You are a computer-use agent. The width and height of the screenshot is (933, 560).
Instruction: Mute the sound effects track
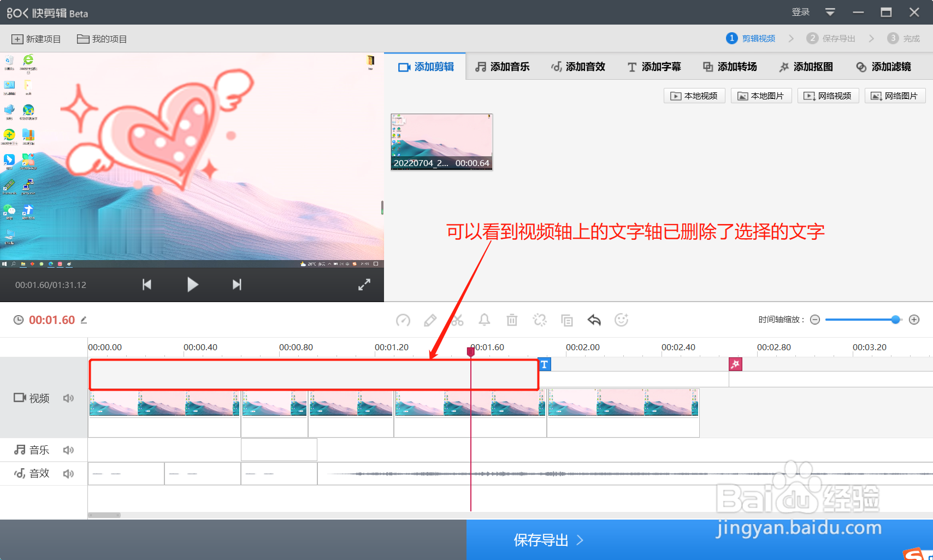(x=68, y=474)
